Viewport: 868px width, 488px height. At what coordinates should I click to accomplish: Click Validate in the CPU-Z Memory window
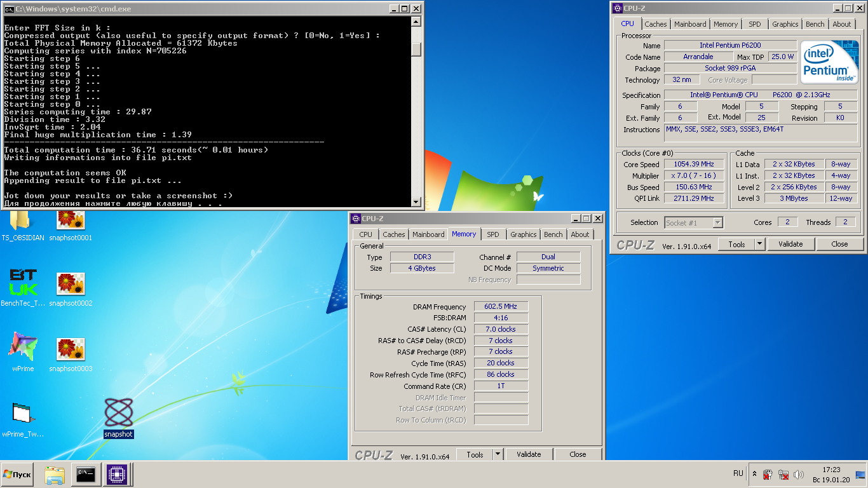(529, 454)
